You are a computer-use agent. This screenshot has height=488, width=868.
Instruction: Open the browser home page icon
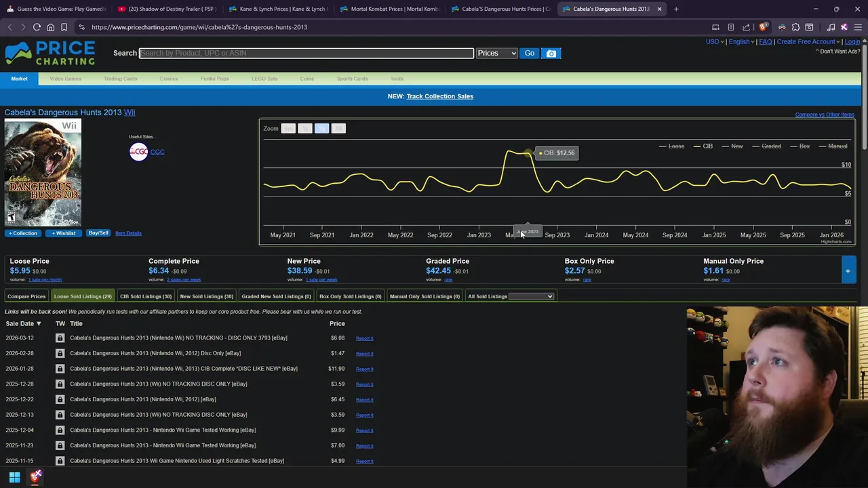50,27
